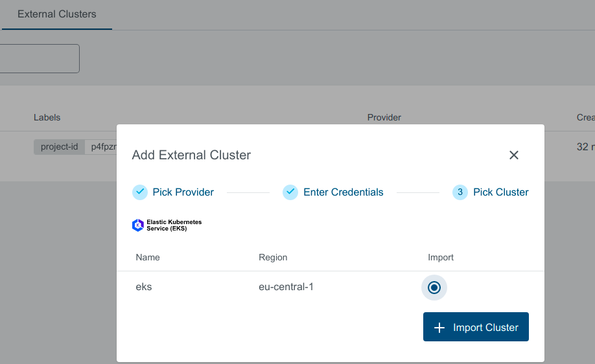
Task: Return to the Enter Credentials step
Action: click(x=343, y=192)
